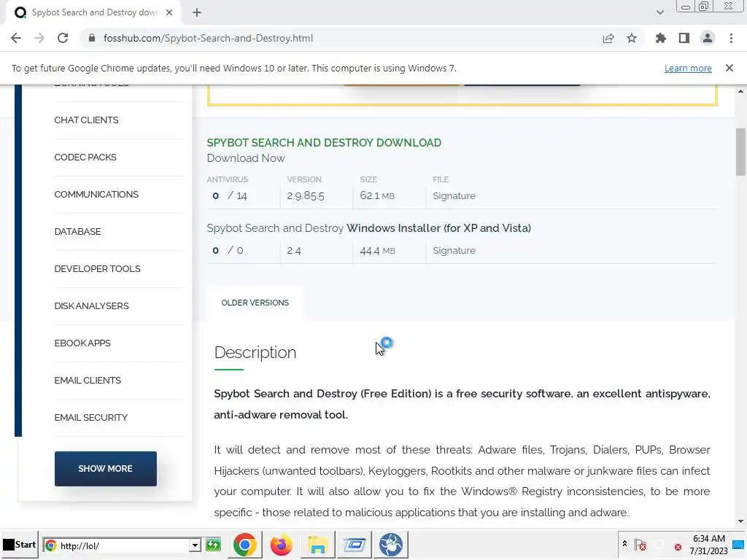Open the Communications category

pyautogui.click(x=96, y=194)
